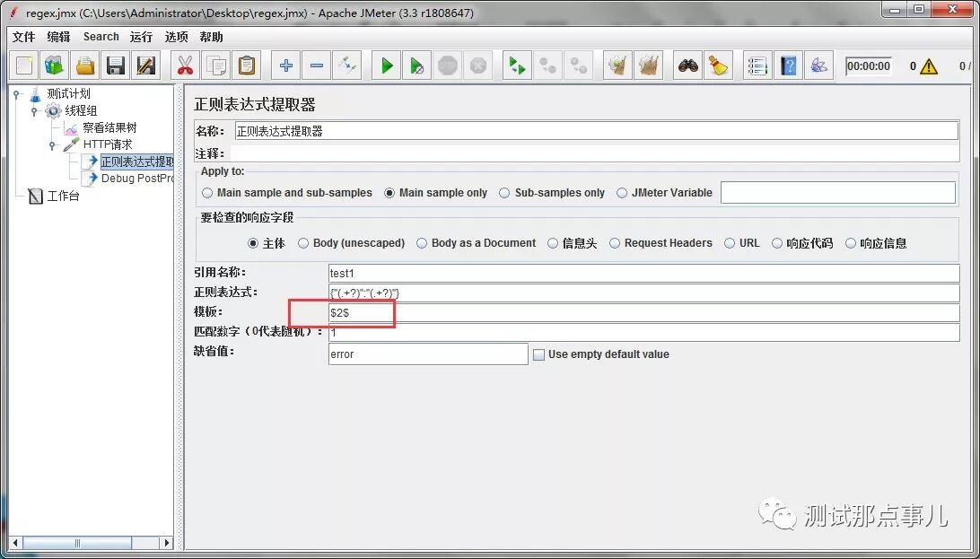Open the Help book icon

[788, 66]
